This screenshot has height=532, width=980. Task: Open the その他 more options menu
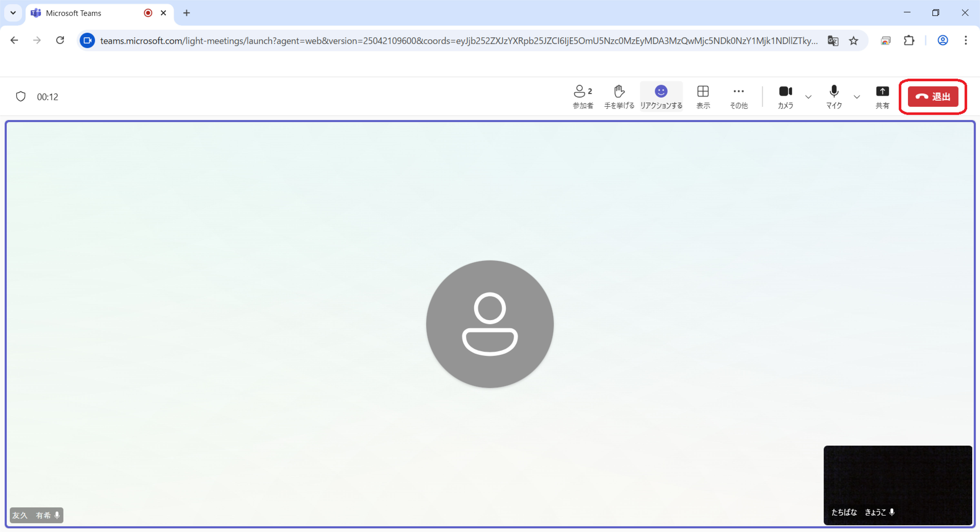pos(739,97)
